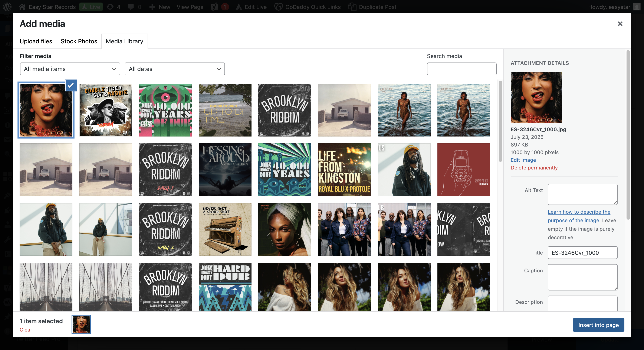The image size is (644, 350).
Task: Switch to the Stock Photos tab
Action: point(79,41)
